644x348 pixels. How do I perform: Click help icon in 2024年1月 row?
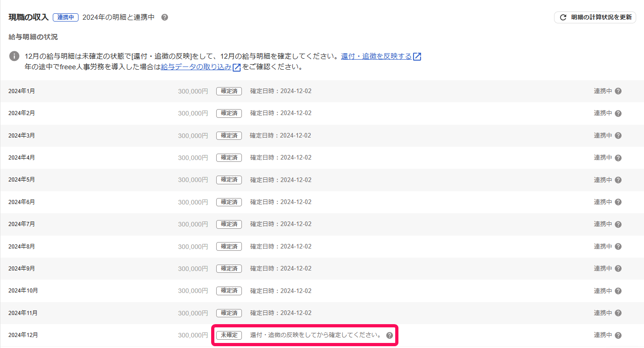[618, 91]
